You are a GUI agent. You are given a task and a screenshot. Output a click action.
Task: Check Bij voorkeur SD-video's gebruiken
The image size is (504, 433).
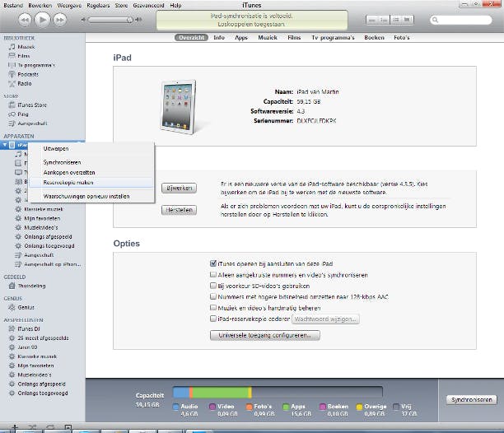[x=212, y=286]
